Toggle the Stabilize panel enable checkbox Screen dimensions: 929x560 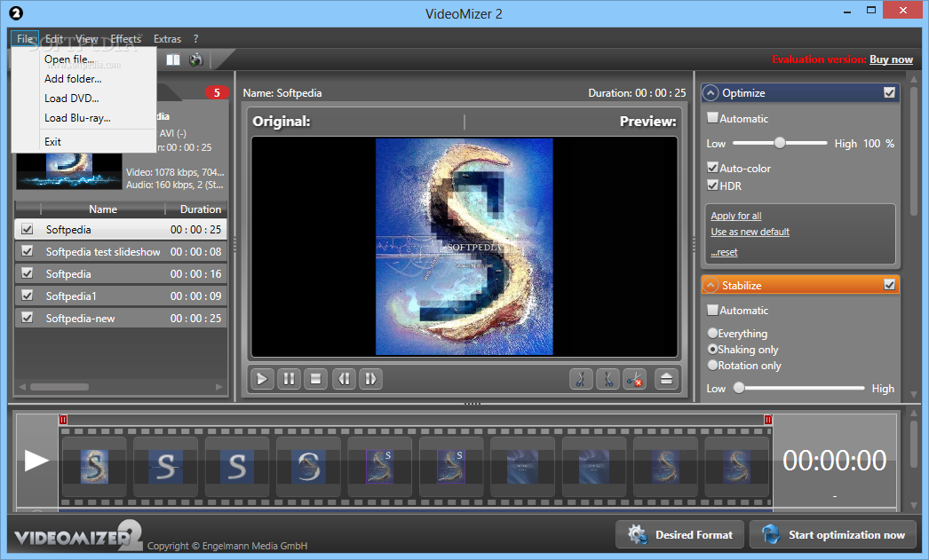[889, 286]
